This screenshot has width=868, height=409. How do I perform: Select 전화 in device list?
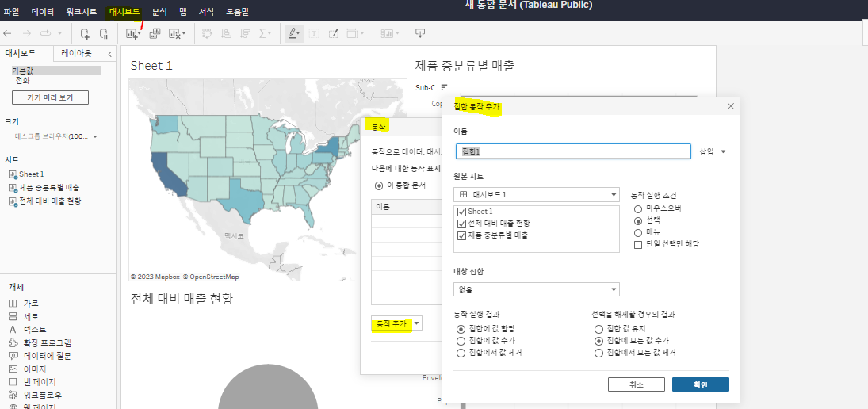[23, 80]
